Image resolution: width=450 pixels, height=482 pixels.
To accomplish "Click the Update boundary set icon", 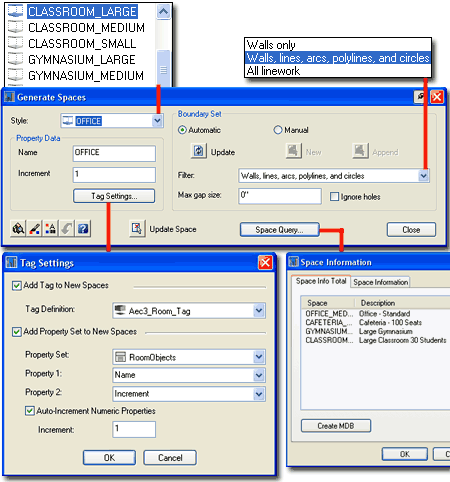I will pyautogui.click(x=199, y=151).
